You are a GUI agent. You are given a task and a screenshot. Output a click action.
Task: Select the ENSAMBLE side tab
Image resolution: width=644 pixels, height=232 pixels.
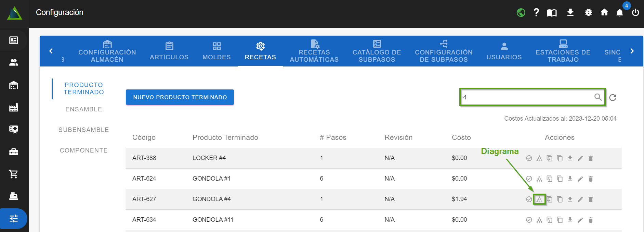pos(83,109)
